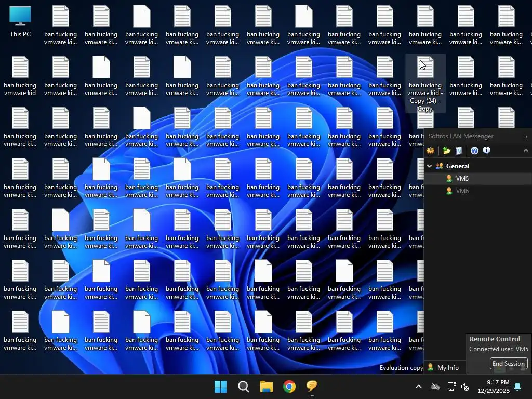
Task: Select the General group label
Action: (458, 166)
